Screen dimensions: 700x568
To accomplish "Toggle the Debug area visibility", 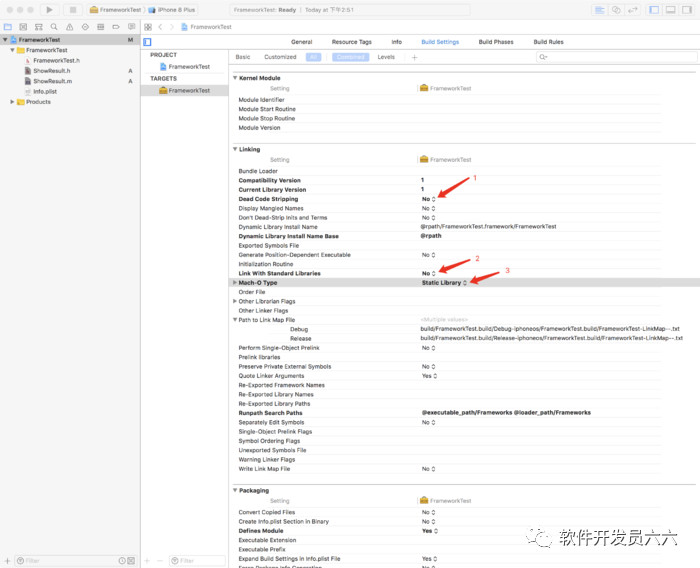I will pyautogui.click(x=671, y=10).
